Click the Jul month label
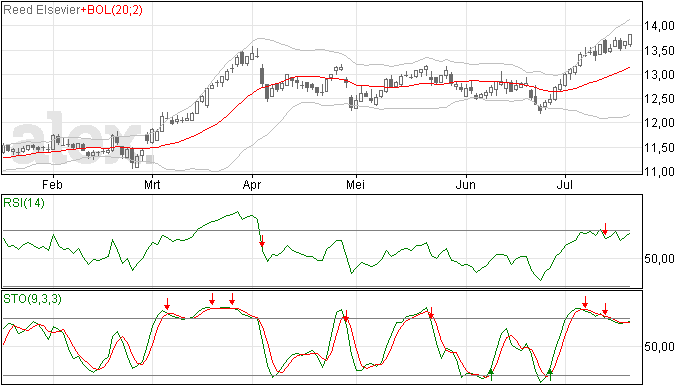Image resolution: width=690 pixels, height=387 pixels. click(x=565, y=184)
